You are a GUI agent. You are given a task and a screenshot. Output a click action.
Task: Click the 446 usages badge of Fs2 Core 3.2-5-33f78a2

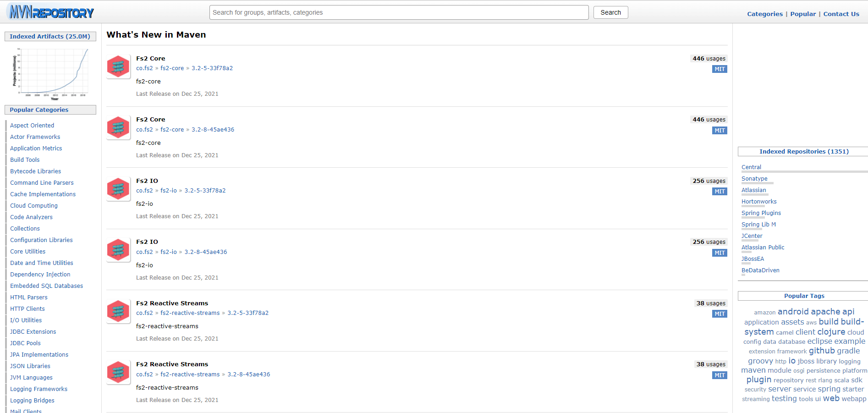(709, 58)
